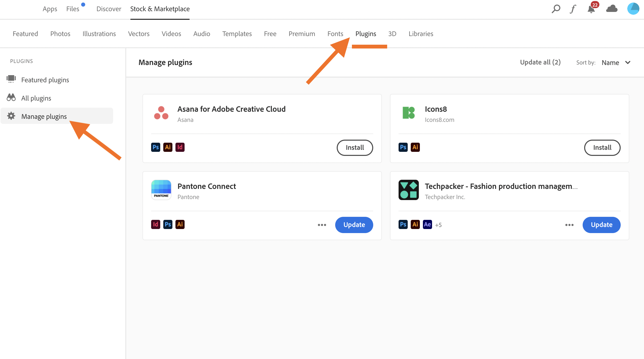Select the Templates category tab
Screen dimensions: 644x359
coord(237,34)
